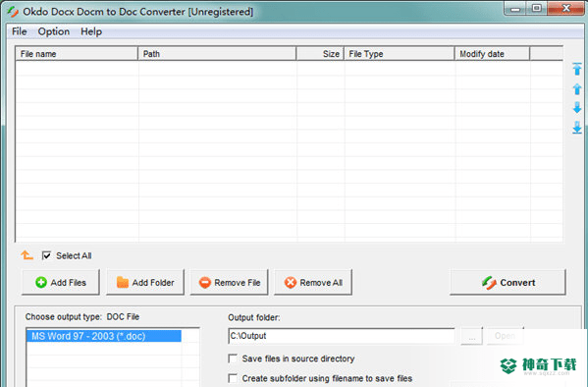Minimize the converter window
Screen dimensions: 588x387
click(515, 8)
